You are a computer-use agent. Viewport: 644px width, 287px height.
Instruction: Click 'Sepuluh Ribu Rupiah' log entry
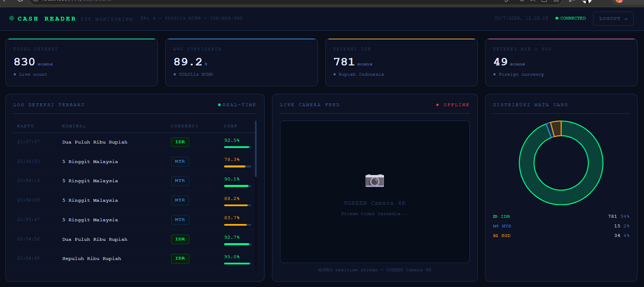[x=92, y=259]
